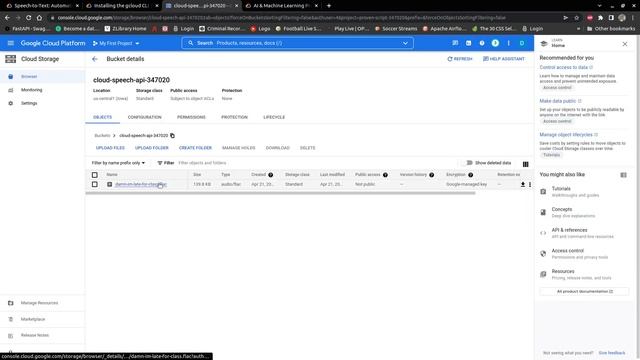Click All product documentation button

[x=584, y=291]
